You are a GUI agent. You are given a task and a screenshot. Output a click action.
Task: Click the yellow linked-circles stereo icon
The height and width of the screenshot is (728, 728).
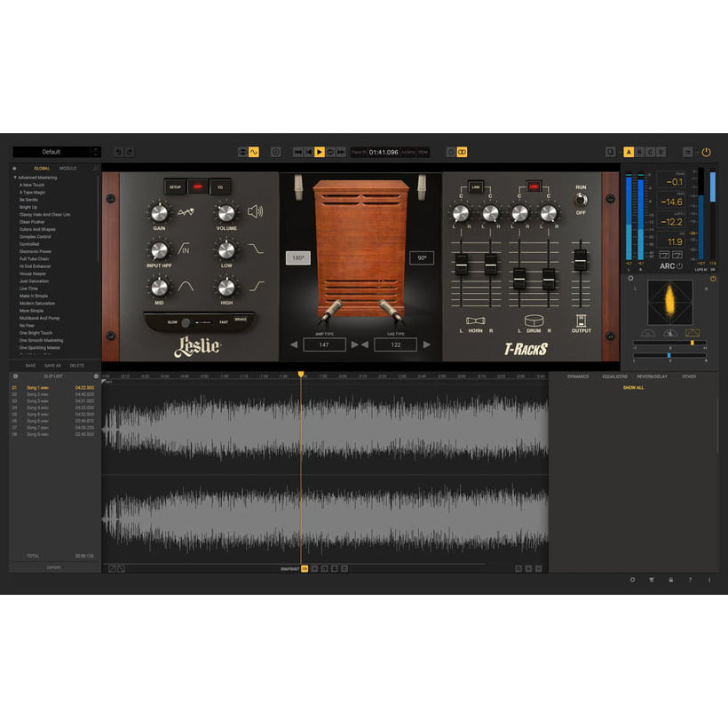click(x=462, y=152)
